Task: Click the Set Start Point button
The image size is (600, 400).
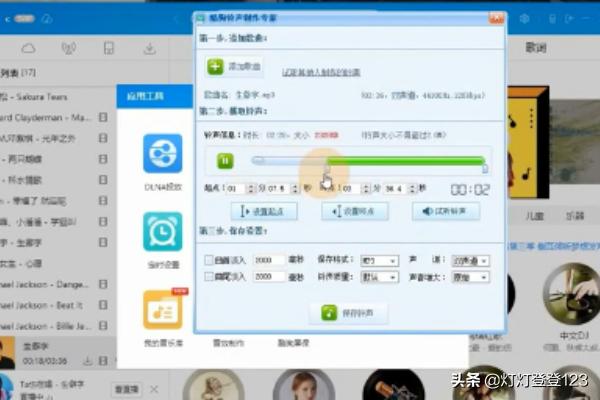Action: (x=264, y=211)
